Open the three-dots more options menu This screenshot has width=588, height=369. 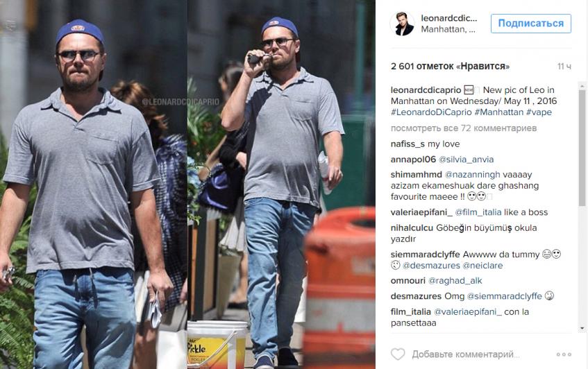(564, 354)
